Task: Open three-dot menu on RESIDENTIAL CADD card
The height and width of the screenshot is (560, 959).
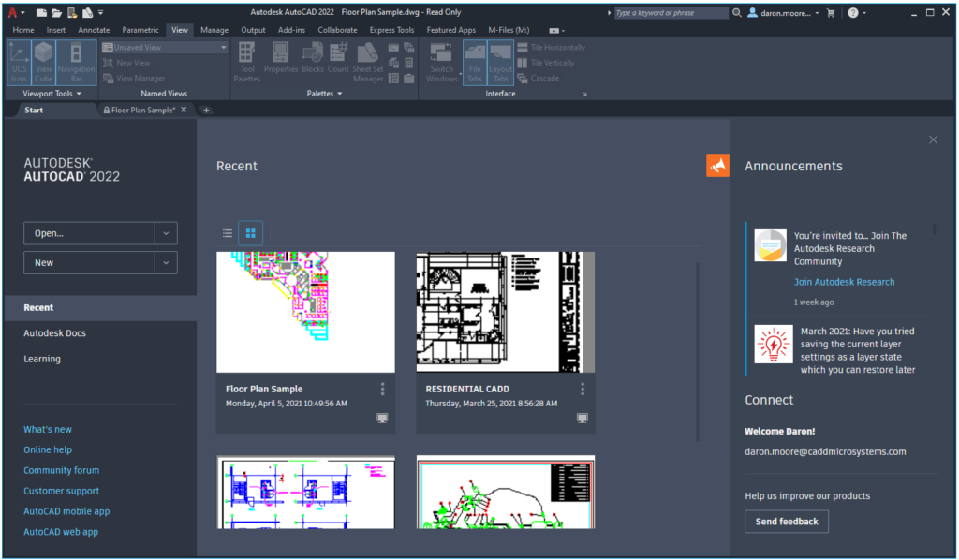Action: click(x=583, y=389)
